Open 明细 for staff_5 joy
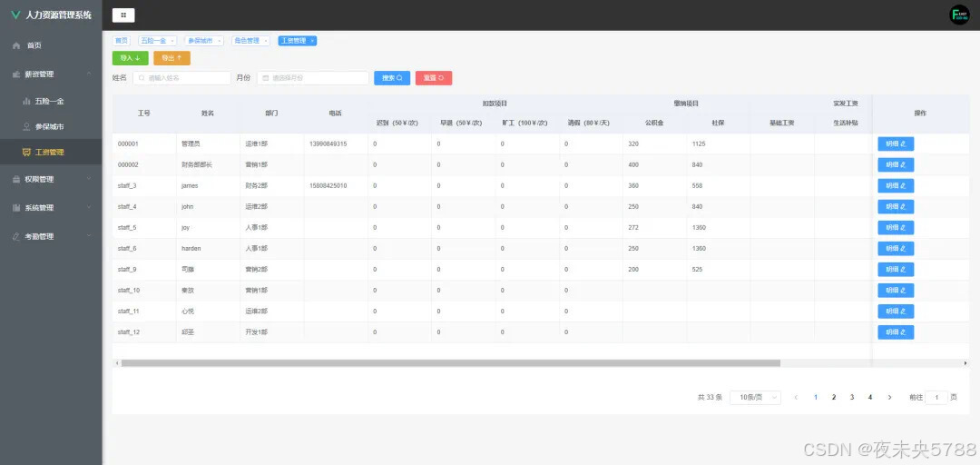This screenshot has height=465, width=980. pos(896,228)
